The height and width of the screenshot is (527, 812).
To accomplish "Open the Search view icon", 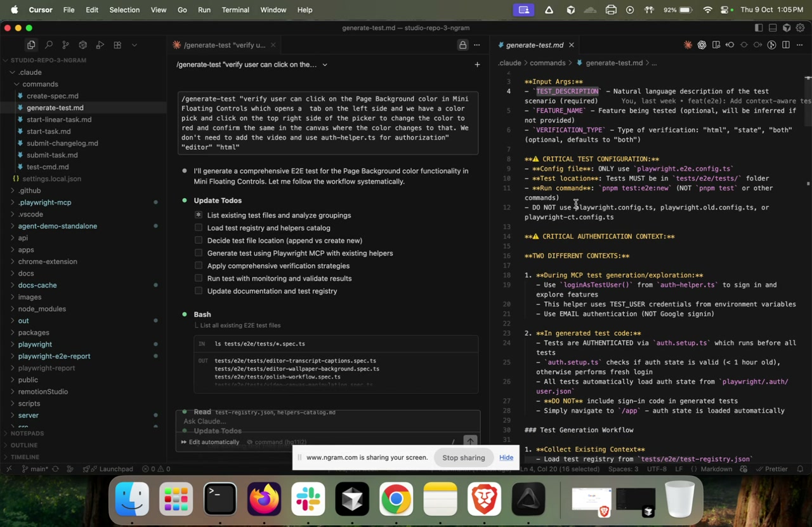I will 48,45.
